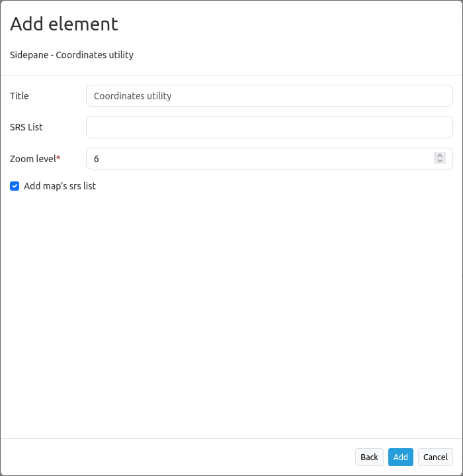Viewport: 463px width, 476px height.
Task: Click the "Add map's srs list" label text
Action: pyautogui.click(x=60, y=186)
